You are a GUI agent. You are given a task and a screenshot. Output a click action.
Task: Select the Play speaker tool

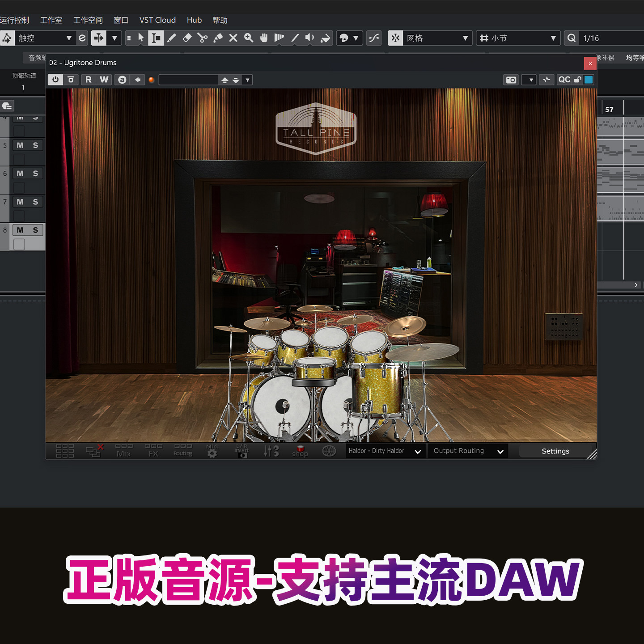(x=310, y=38)
